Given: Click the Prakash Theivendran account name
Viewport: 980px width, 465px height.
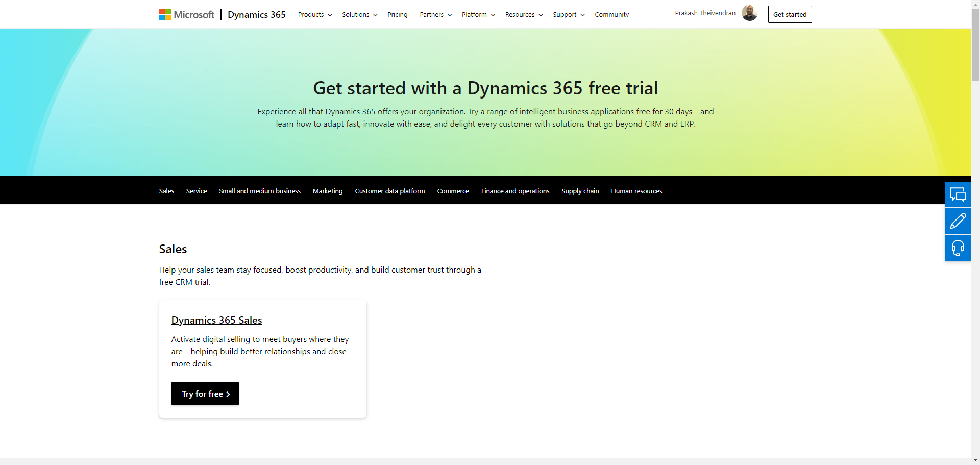Looking at the screenshot, I should pos(705,13).
